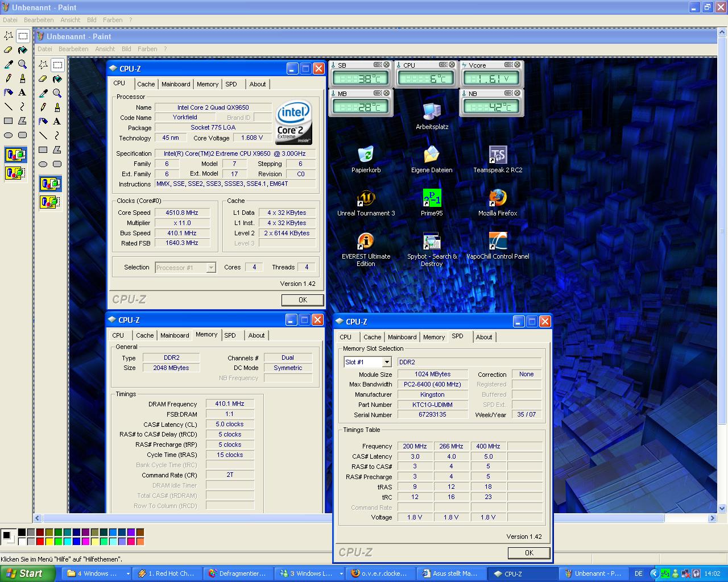Click the Windows Start button

tap(27, 573)
